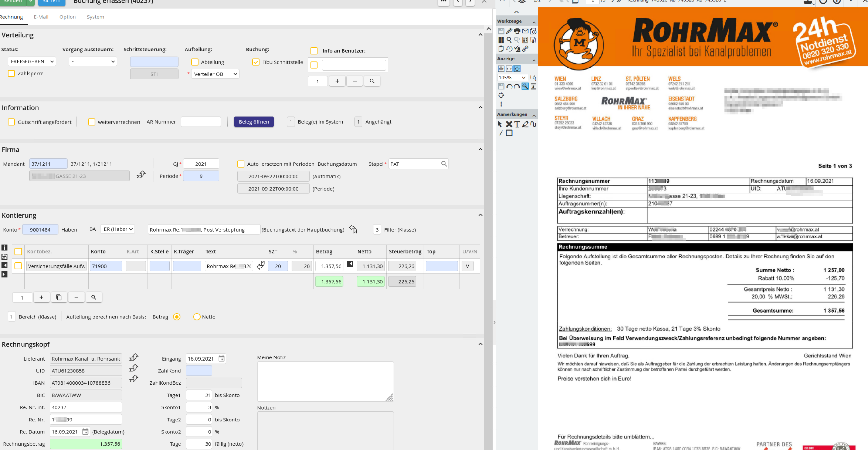Activate zoom-to-area selection icon
Viewport: 868px width, 450px height.
pyautogui.click(x=533, y=78)
